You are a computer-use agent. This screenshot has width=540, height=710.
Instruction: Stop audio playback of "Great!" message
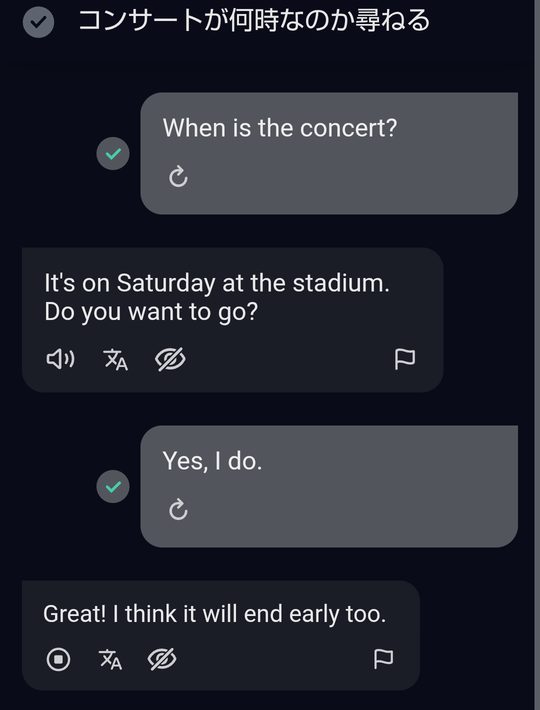tap(58, 659)
